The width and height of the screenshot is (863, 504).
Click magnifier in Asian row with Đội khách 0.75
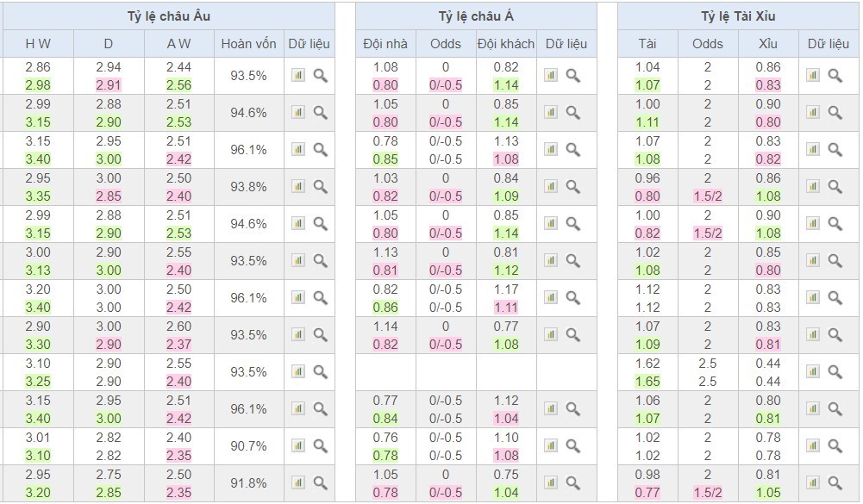click(573, 483)
